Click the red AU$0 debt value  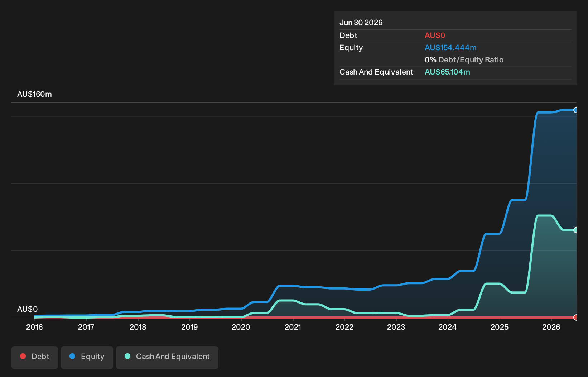click(435, 35)
